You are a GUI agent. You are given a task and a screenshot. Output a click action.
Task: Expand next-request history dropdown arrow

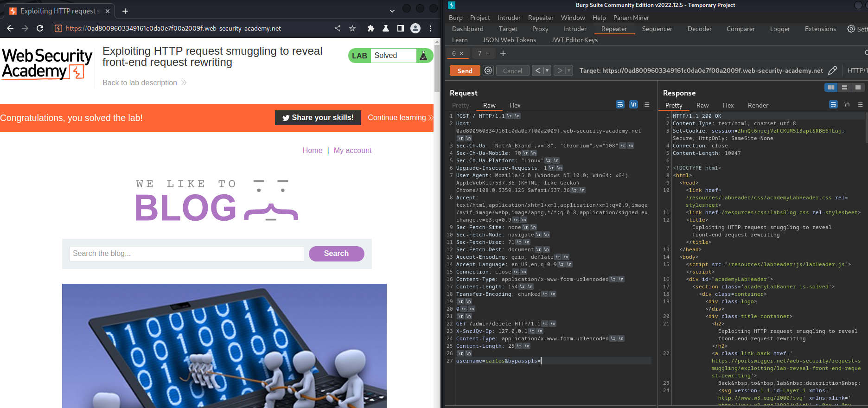(569, 70)
